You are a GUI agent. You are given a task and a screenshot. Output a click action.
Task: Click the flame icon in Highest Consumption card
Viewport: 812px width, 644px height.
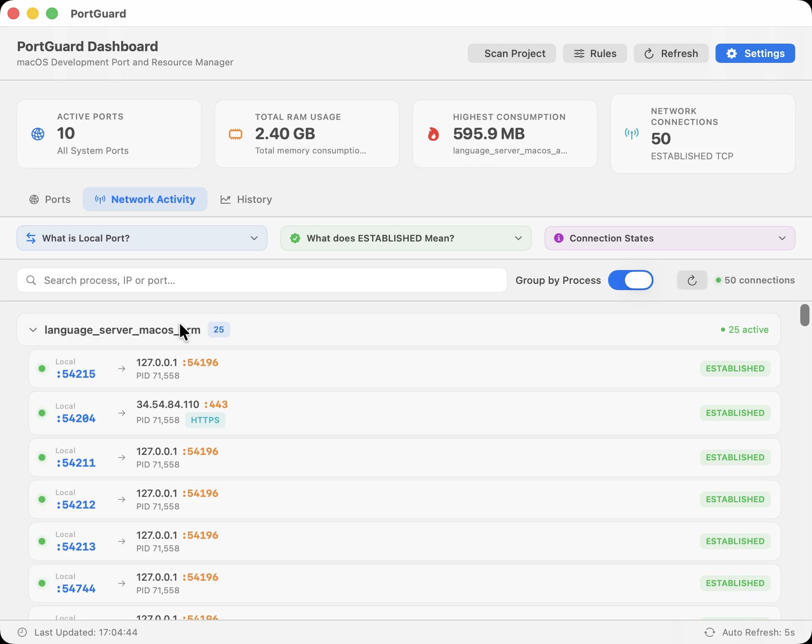(433, 134)
